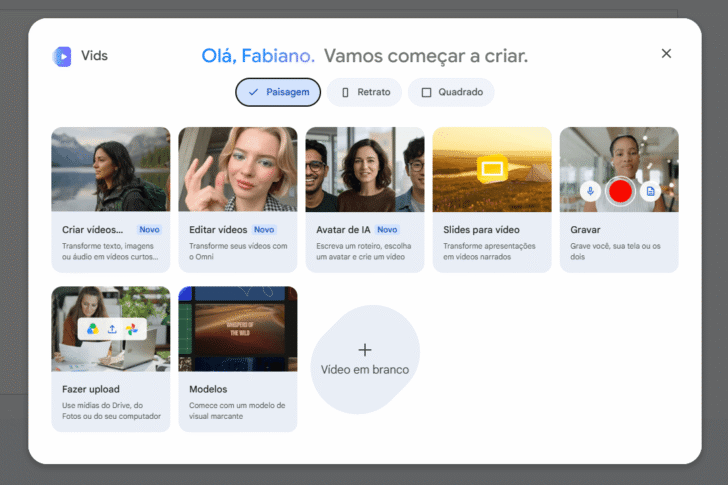The image size is (728, 485).
Task: Select the Quadrado square format
Action: [x=451, y=92]
